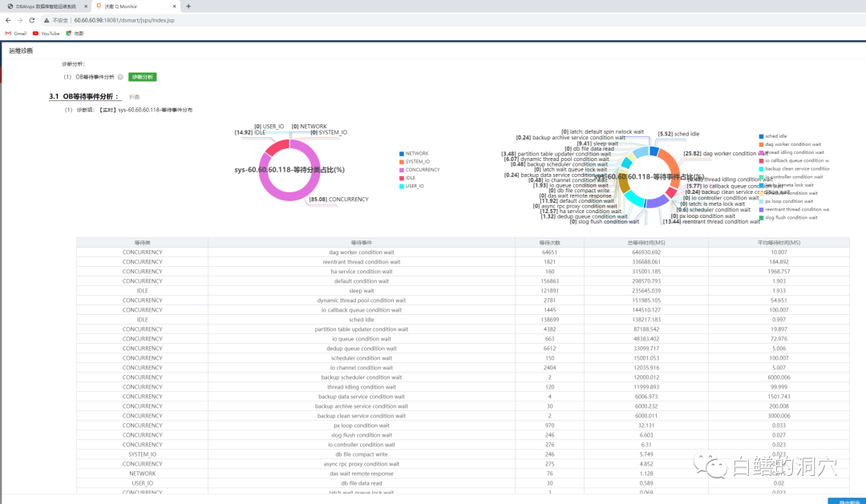
Task: Open the Gmail bookmark
Action: [16, 34]
